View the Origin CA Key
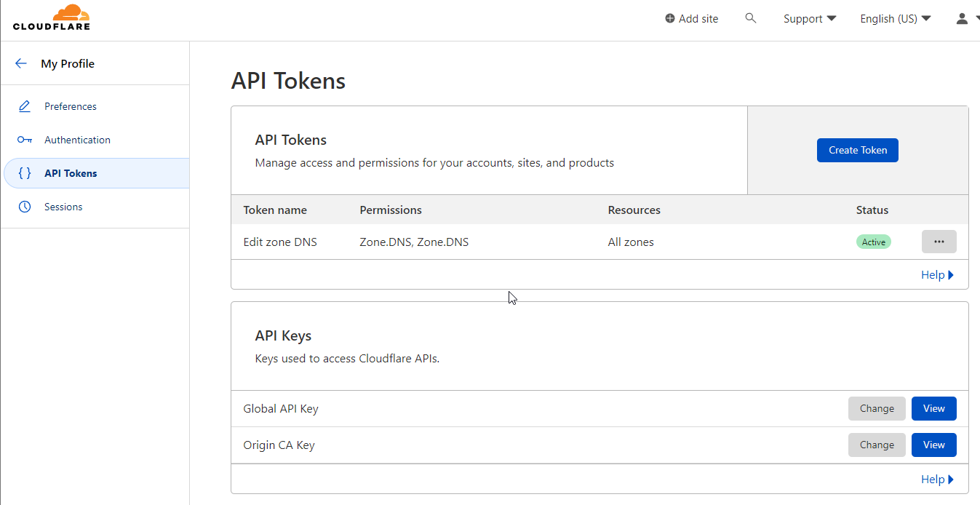980x505 pixels. (x=934, y=445)
